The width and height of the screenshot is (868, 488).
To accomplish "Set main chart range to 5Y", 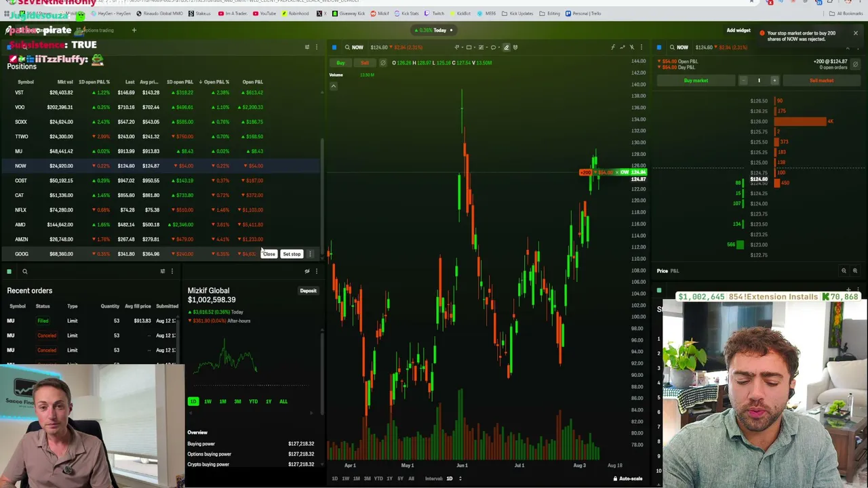I will [x=400, y=479].
